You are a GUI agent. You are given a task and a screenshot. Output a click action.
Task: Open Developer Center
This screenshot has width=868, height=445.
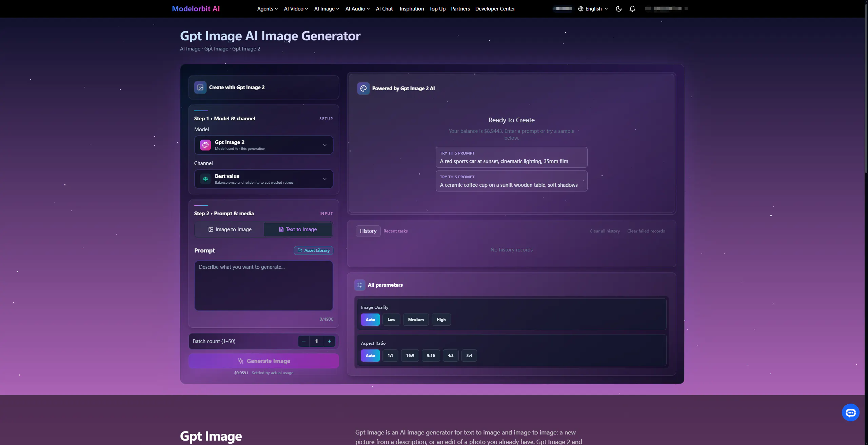[495, 9]
